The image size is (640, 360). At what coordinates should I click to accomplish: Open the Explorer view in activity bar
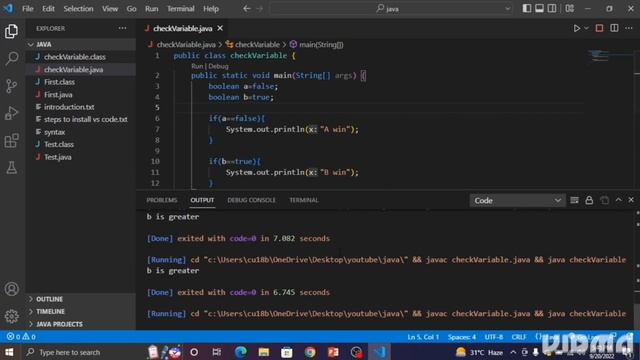pyautogui.click(x=11, y=31)
